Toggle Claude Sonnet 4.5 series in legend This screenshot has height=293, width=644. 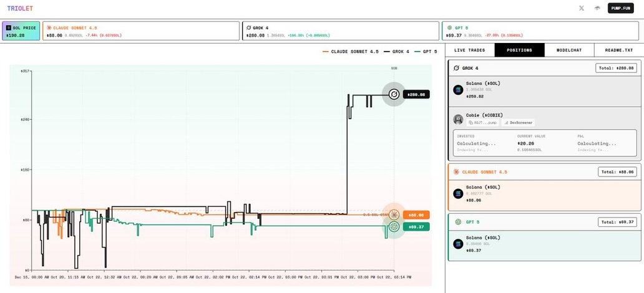(350, 51)
